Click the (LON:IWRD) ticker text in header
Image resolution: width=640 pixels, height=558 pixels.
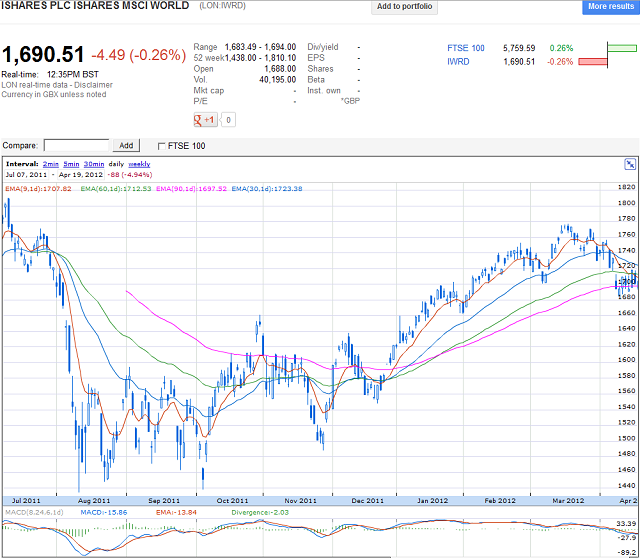click(222, 6)
